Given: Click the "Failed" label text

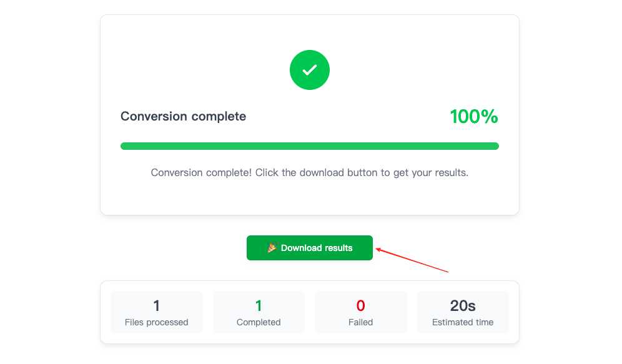Looking at the screenshot, I should 360,323.
